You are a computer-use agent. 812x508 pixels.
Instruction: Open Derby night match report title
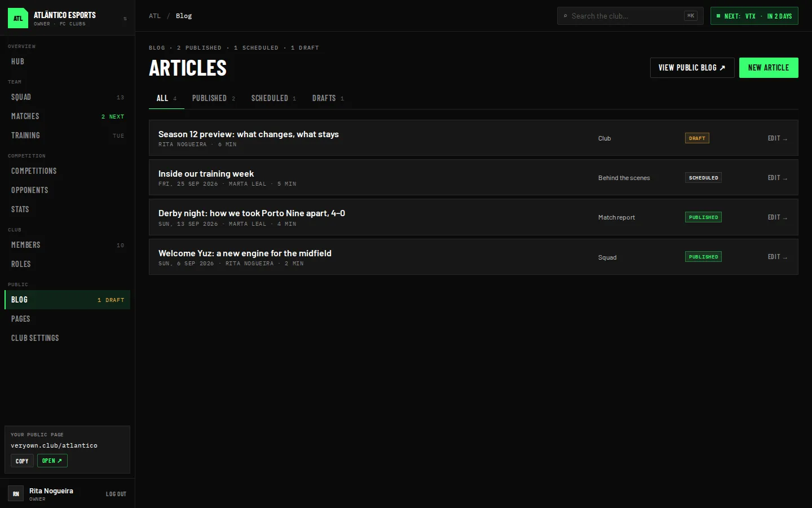[251, 213]
